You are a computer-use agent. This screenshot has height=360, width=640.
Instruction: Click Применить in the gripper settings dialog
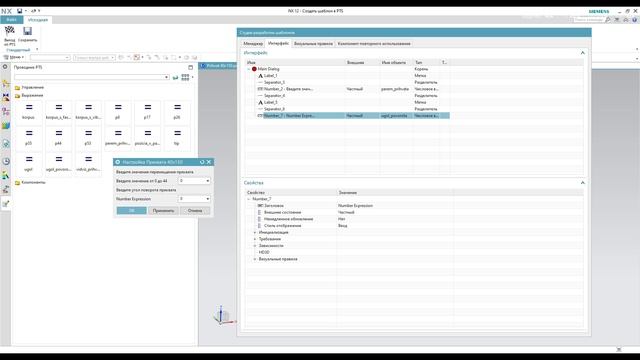pyautogui.click(x=163, y=211)
